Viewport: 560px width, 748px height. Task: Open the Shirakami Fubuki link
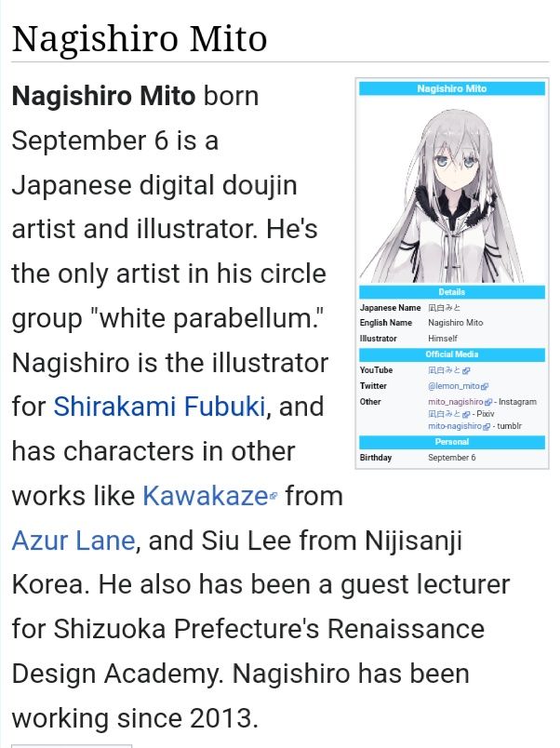pos(159,407)
